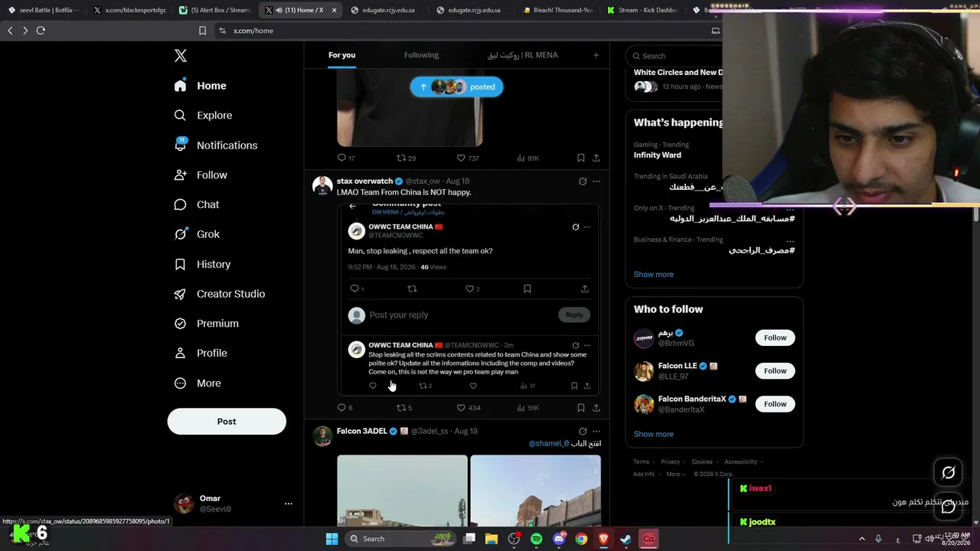Switch to the Bleach! Thousand-Year tab
This screenshot has height=551, width=980.
557,10
